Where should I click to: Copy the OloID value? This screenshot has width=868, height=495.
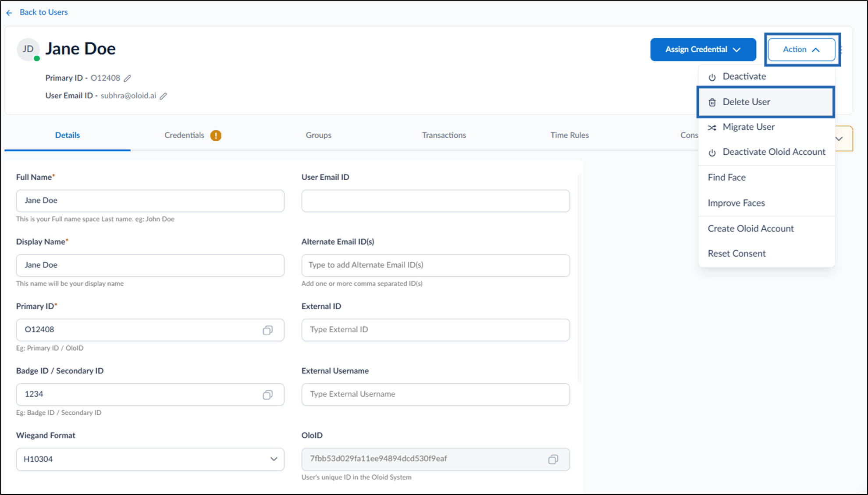click(x=553, y=459)
